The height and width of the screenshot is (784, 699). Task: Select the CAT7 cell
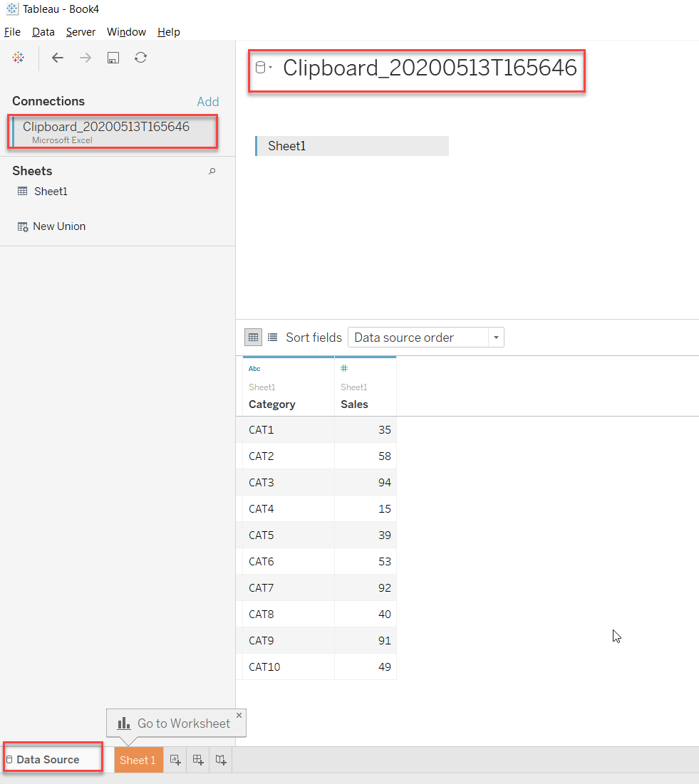(289, 588)
